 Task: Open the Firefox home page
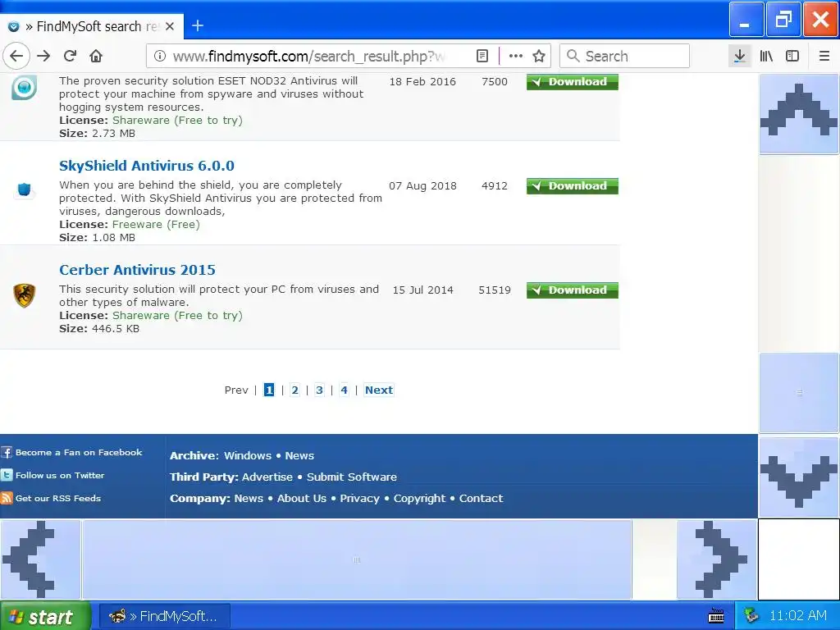96,56
